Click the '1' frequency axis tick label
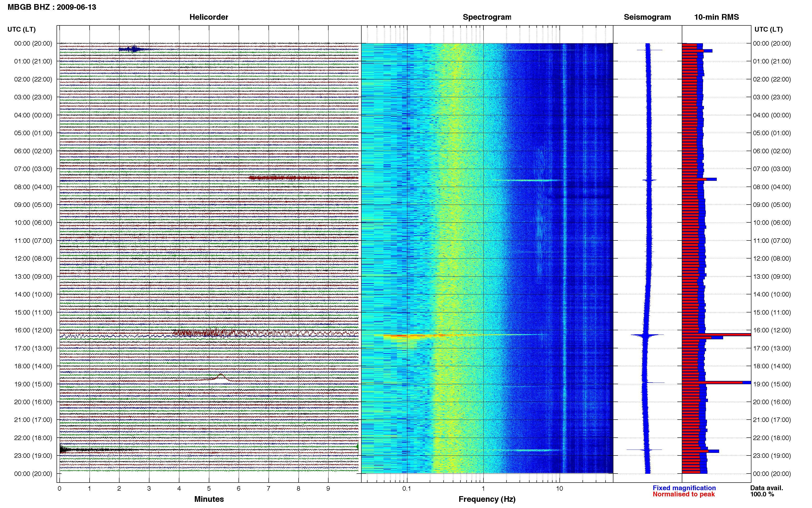812x508 pixels. [483, 489]
